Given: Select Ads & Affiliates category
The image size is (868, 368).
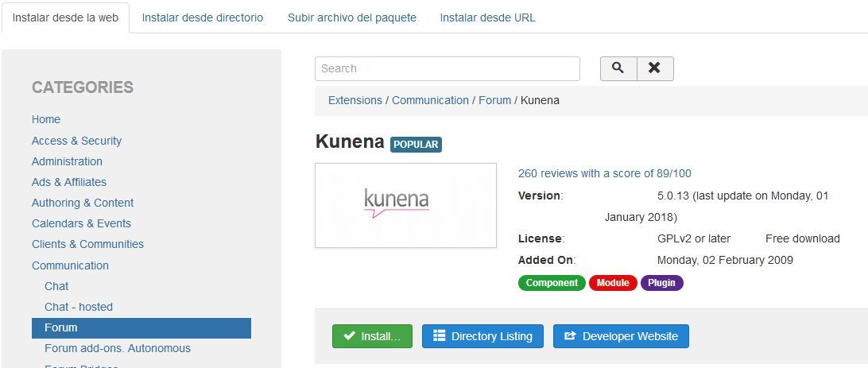Looking at the screenshot, I should [x=68, y=182].
